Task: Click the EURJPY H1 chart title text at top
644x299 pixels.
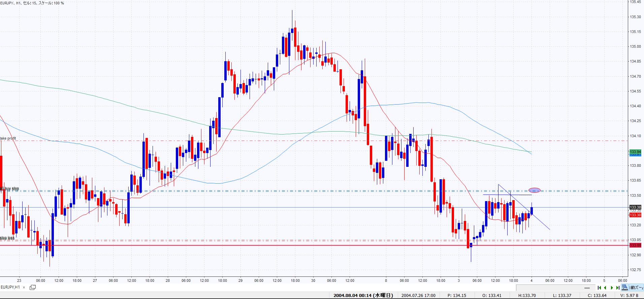Action: pyautogui.click(x=32, y=3)
